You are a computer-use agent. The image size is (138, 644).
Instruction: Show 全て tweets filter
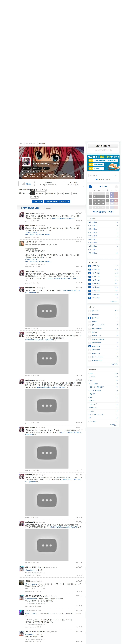click(33, 194)
